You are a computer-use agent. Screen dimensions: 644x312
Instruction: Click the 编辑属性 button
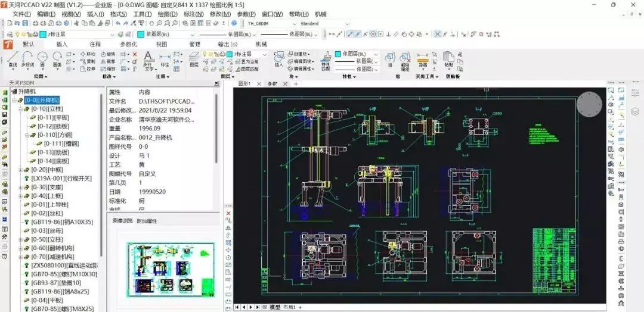click(x=302, y=69)
